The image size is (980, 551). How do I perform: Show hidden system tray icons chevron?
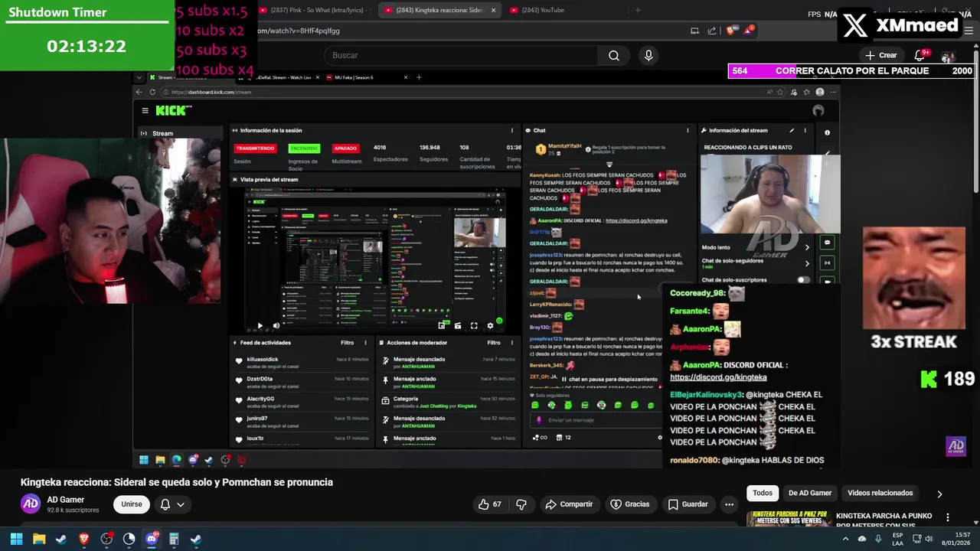tap(845, 539)
